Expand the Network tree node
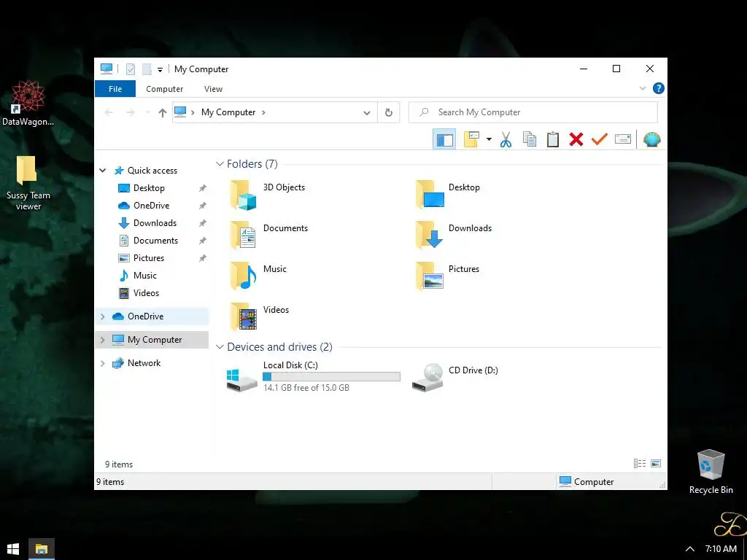Image resolution: width=747 pixels, height=560 pixels. point(102,363)
